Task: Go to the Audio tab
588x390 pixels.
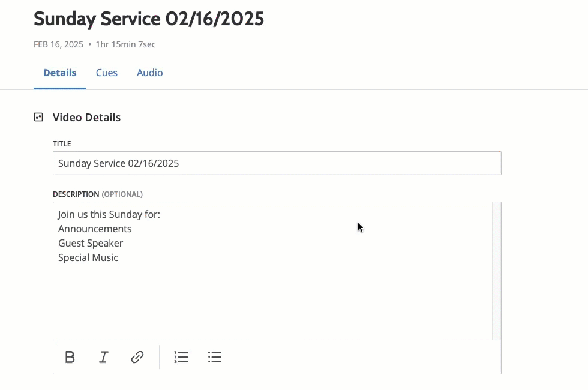Action: (x=149, y=73)
